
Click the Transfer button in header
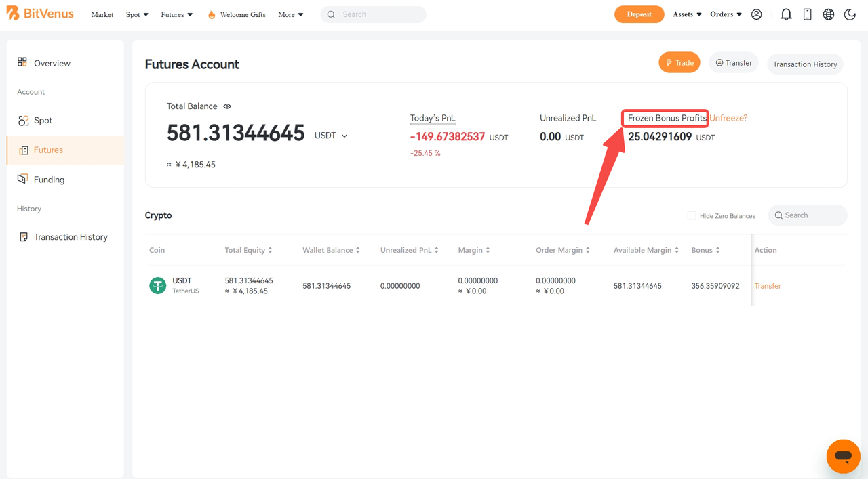[734, 63]
